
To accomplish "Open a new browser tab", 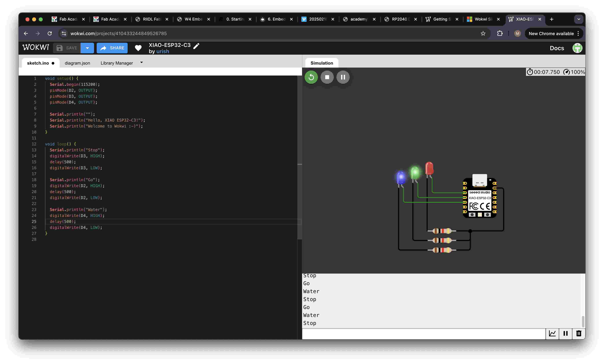I will coord(552,19).
